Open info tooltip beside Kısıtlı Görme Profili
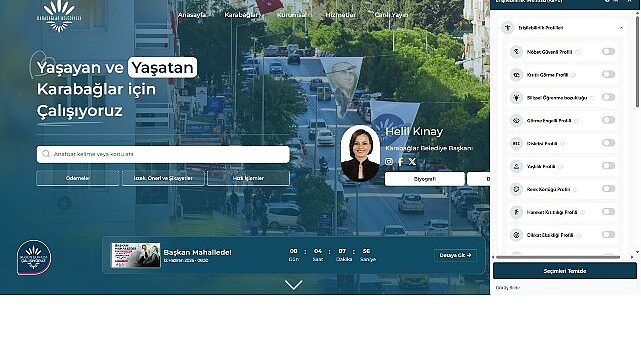The image size is (641, 360). tap(574, 75)
